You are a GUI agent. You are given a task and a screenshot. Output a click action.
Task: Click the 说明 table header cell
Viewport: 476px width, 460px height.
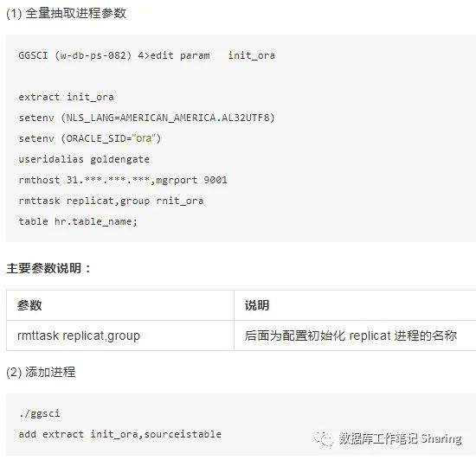(355, 305)
